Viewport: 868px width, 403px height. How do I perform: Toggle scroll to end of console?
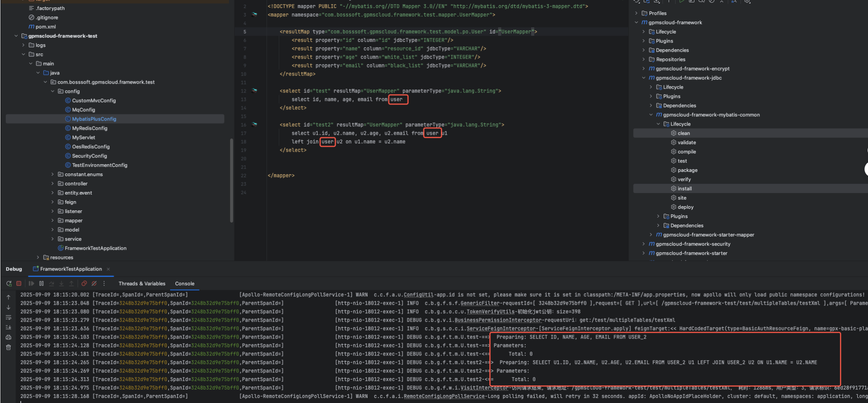click(x=8, y=327)
